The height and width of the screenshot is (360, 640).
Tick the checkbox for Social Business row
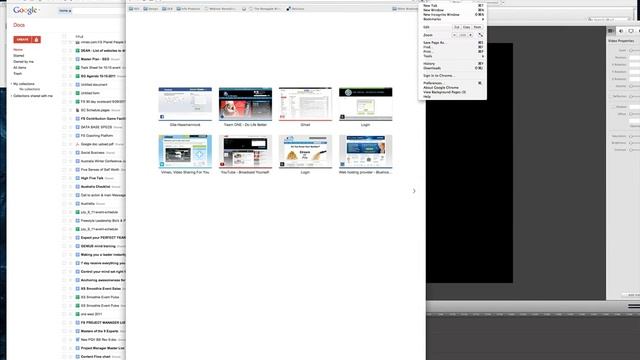(64, 153)
